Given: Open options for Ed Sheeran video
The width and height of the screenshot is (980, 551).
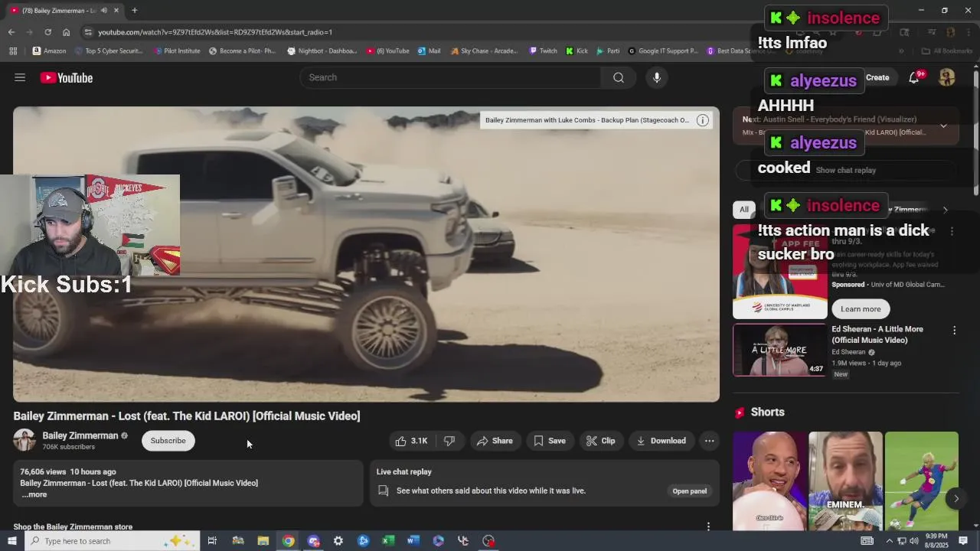Looking at the screenshot, I should tap(954, 331).
